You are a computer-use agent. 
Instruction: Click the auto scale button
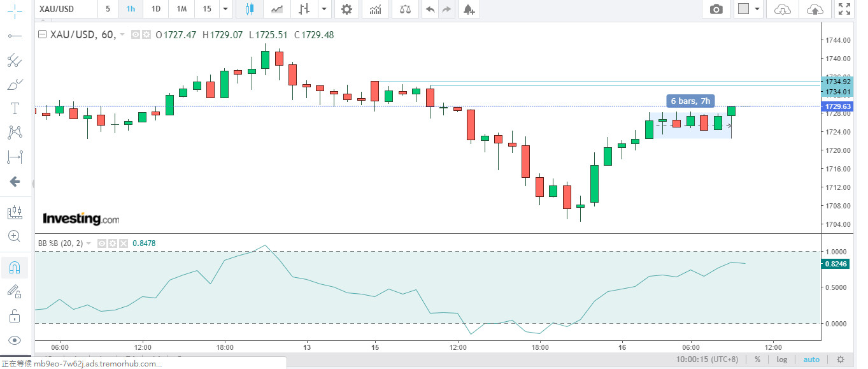click(x=811, y=359)
